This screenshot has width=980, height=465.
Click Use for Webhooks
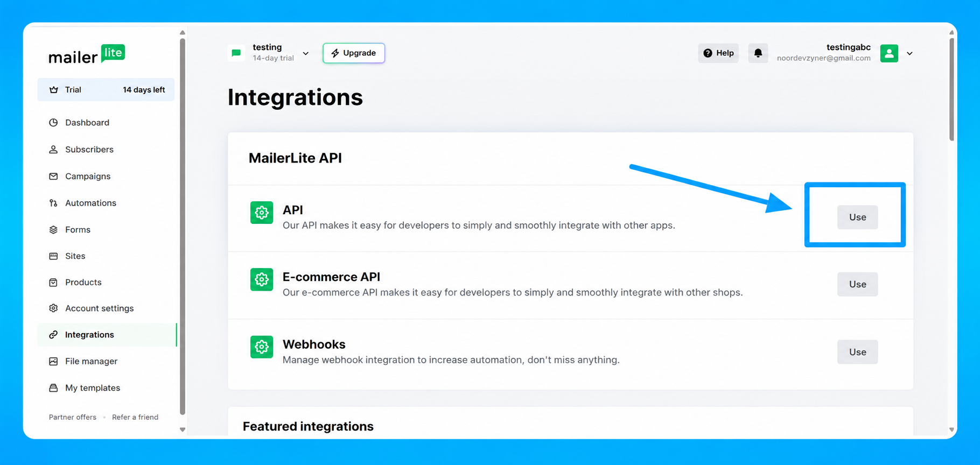[x=857, y=352]
